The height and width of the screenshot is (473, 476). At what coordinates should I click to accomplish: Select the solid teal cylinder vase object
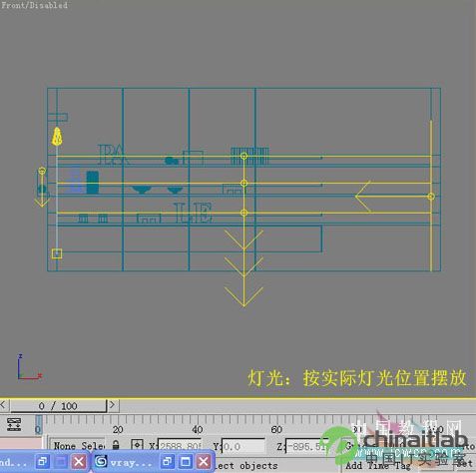(93, 183)
